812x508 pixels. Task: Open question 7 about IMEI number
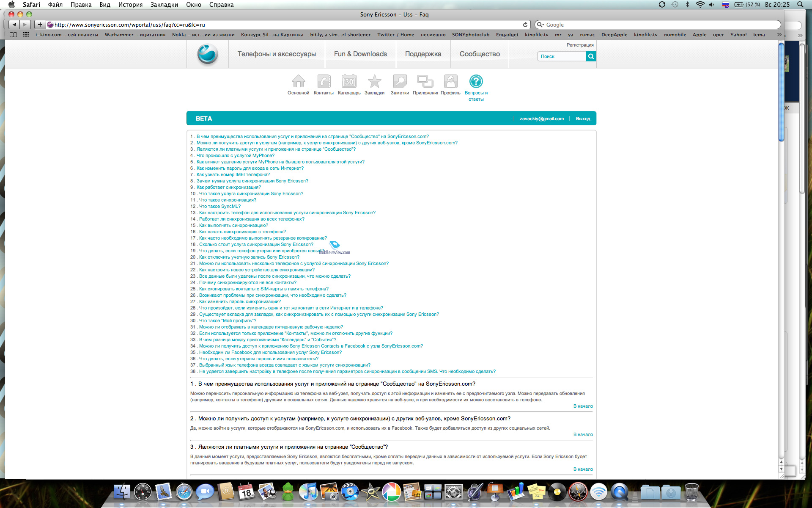pyautogui.click(x=233, y=174)
